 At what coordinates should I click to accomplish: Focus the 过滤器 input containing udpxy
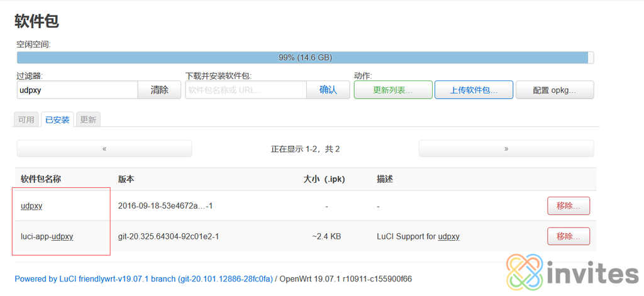(x=77, y=90)
